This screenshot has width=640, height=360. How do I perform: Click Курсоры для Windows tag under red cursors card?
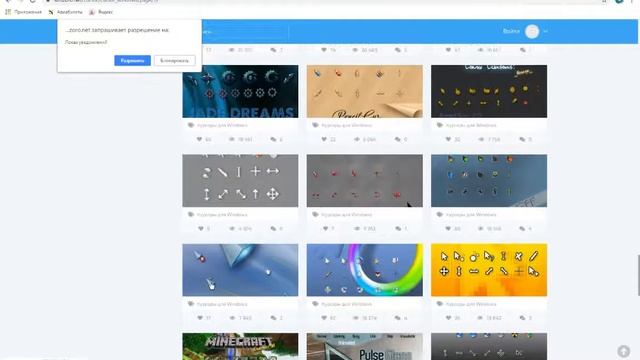coord(347,215)
